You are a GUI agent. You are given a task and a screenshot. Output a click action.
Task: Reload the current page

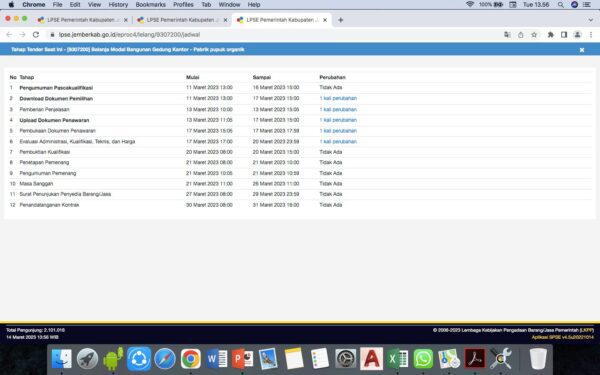click(x=36, y=34)
